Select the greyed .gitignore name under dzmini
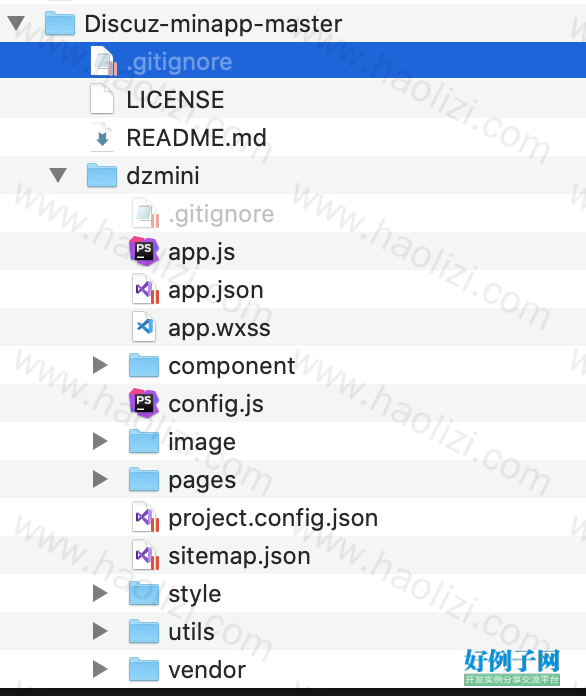586x696 pixels. click(x=221, y=214)
